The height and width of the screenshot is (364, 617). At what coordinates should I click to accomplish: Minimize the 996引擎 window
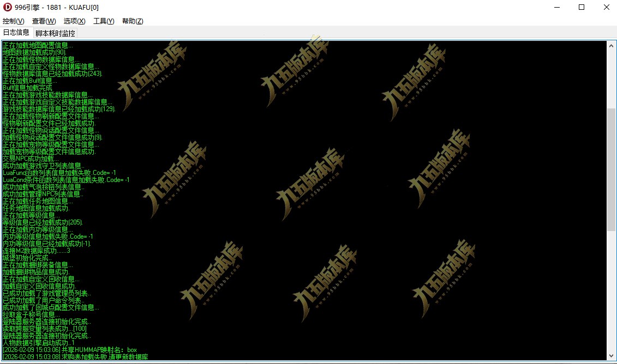[x=557, y=7]
